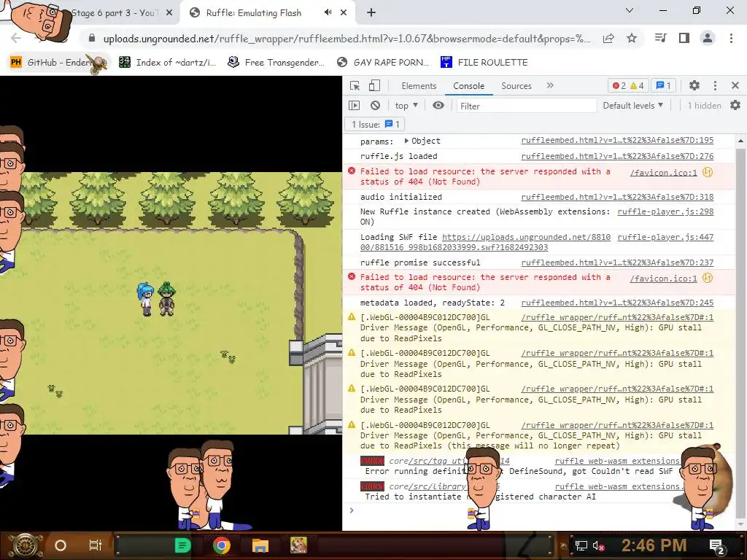The image size is (747, 560).
Task: Switch to the Stage 6 part 3 tab
Action: pos(115,13)
